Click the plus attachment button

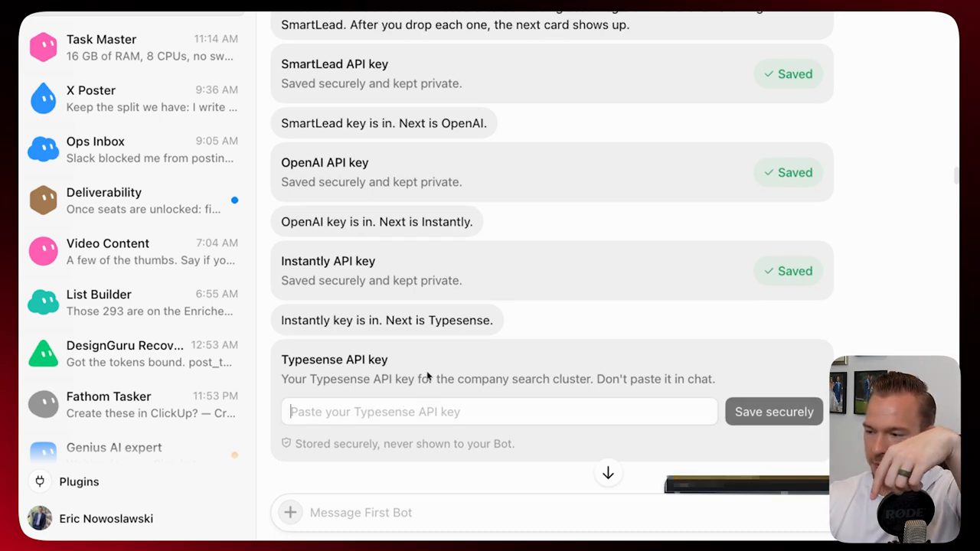pos(290,513)
